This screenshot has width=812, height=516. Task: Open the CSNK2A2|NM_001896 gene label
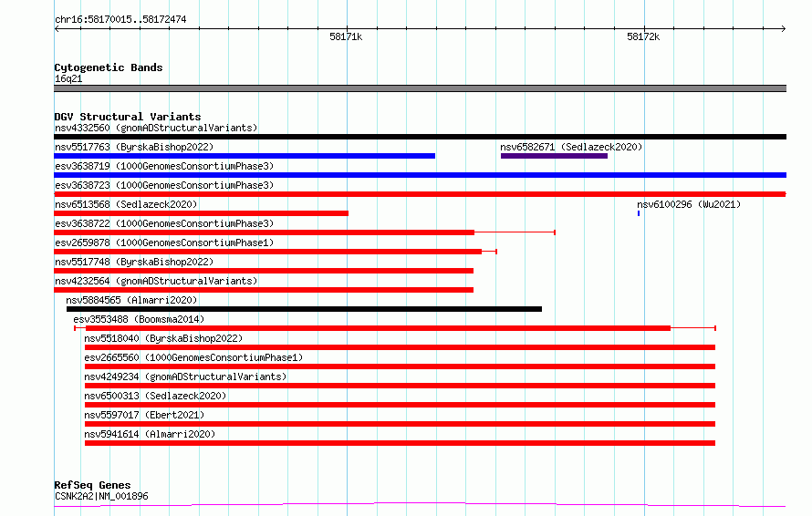tap(101, 496)
